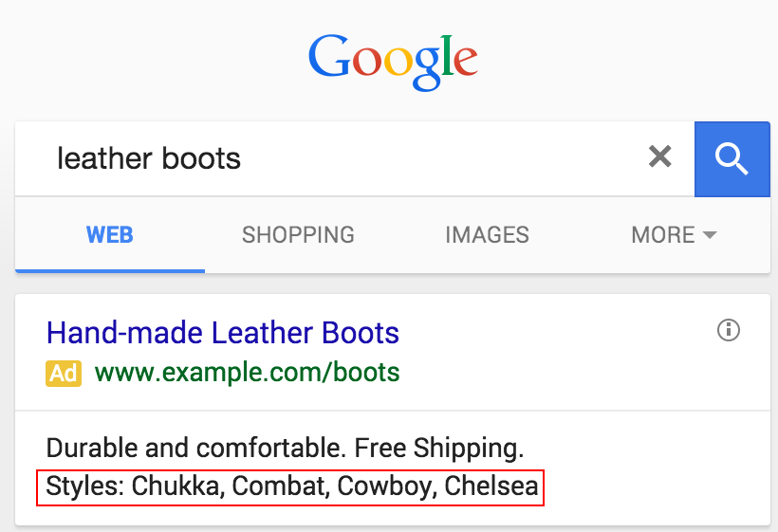Switch to the IMAGES tab

click(488, 235)
